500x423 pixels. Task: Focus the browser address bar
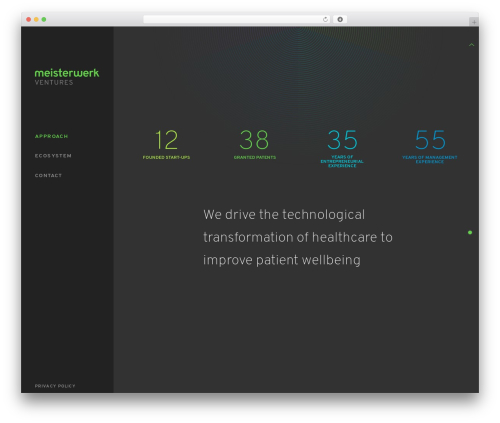[237, 19]
